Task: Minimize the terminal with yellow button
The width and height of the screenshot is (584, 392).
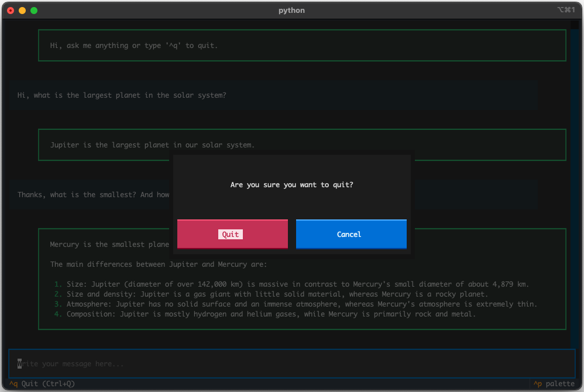Action: 22,11
